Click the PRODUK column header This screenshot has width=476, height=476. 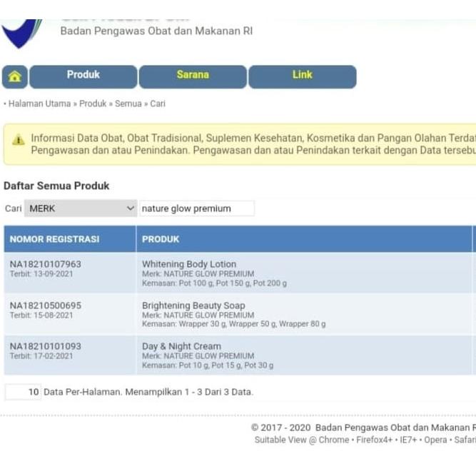click(x=161, y=239)
